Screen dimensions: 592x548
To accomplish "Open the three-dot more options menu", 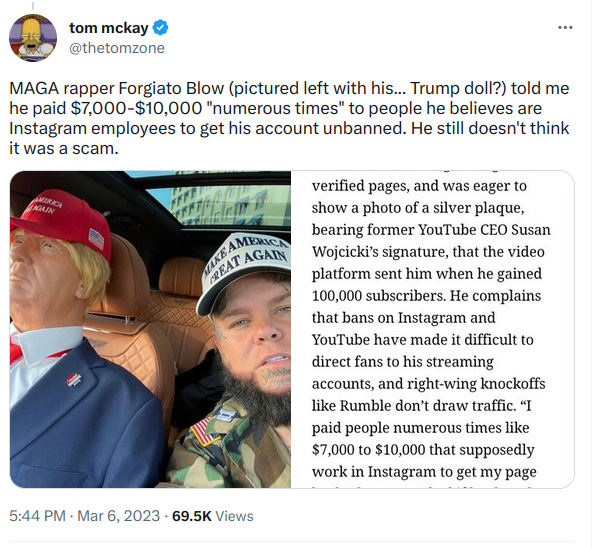I will pos(565,28).
